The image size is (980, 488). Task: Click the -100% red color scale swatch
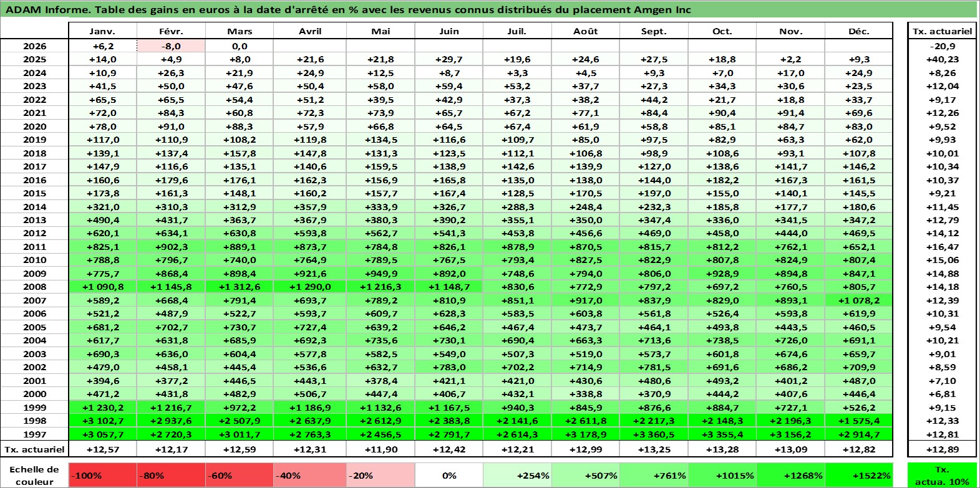(x=102, y=475)
